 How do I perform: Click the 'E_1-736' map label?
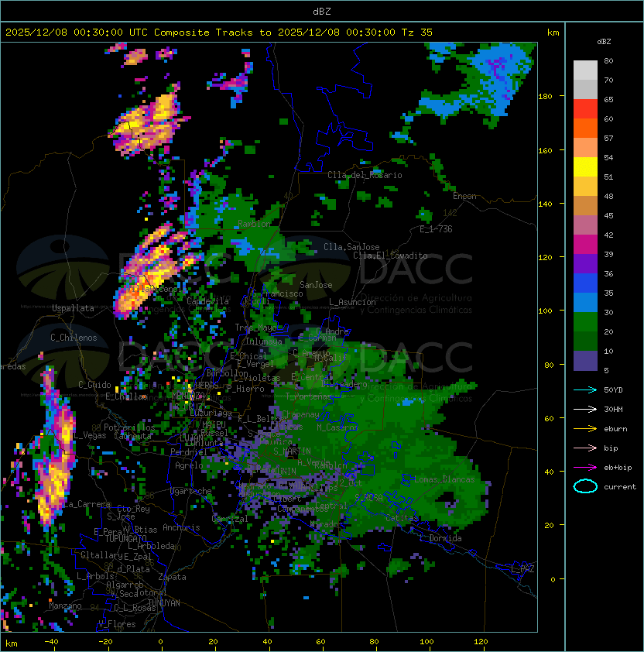436,229
